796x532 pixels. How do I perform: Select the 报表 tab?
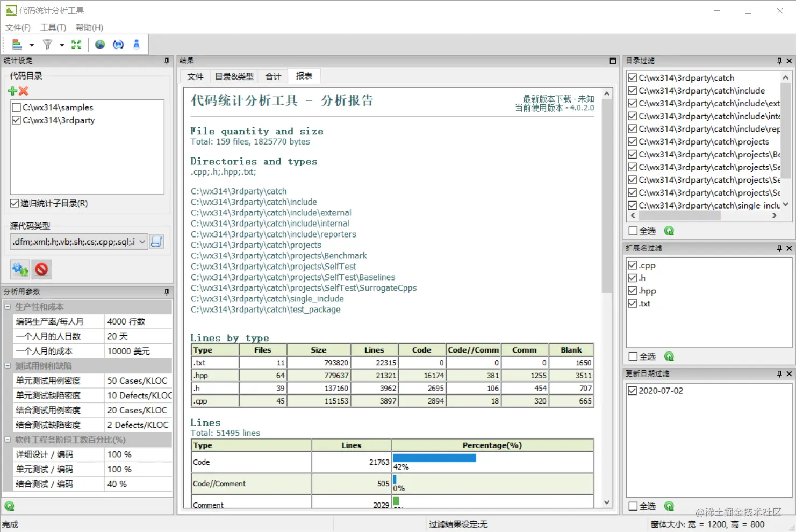pos(304,76)
